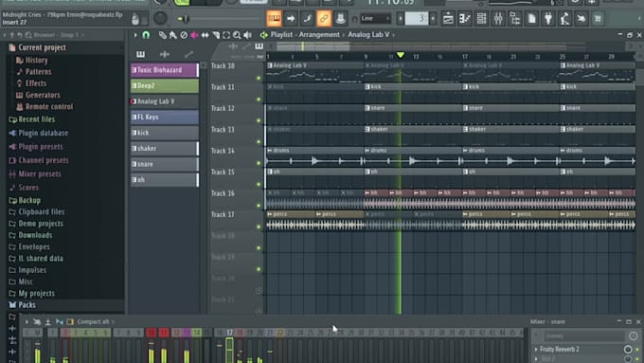Select the pencil Draw tool

[163, 35]
